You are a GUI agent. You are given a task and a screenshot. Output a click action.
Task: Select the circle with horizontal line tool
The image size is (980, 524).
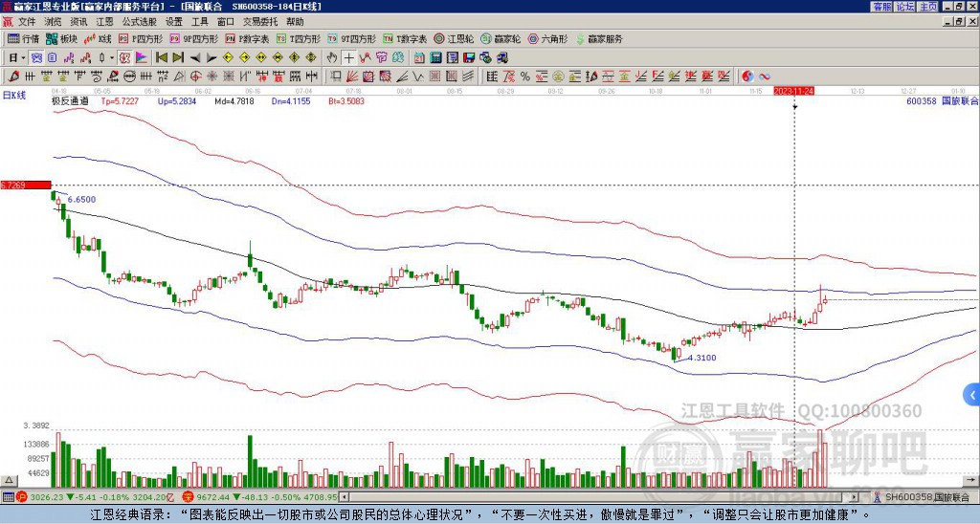coord(129,76)
